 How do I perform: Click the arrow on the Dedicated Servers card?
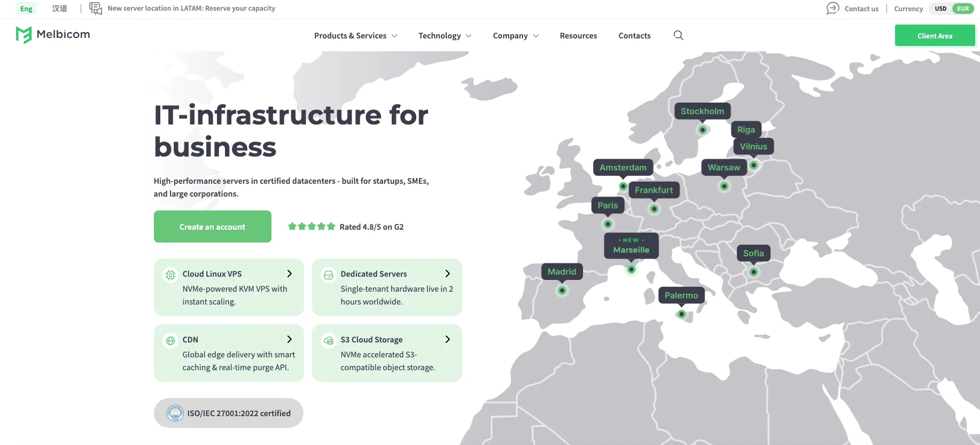point(448,274)
